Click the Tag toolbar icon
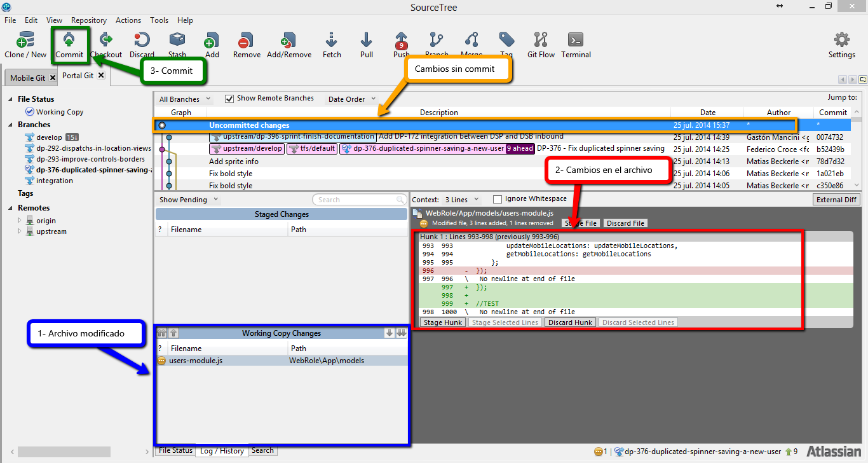This screenshot has height=463, width=868. [x=506, y=45]
